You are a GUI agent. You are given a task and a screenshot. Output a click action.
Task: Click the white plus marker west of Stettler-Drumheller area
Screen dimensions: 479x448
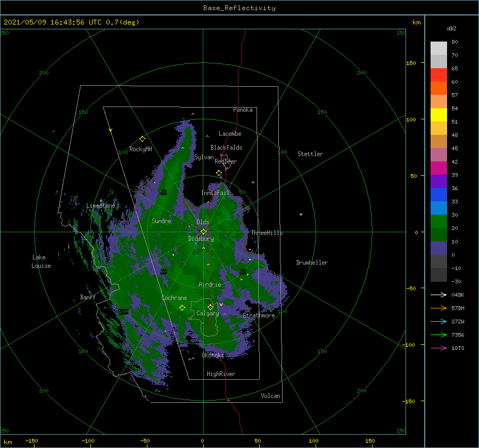[x=301, y=214]
